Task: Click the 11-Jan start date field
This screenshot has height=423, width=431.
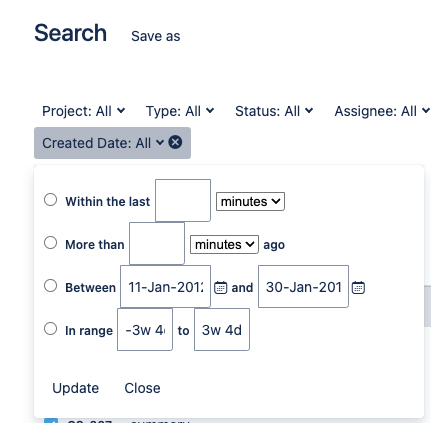Action: coord(165,286)
